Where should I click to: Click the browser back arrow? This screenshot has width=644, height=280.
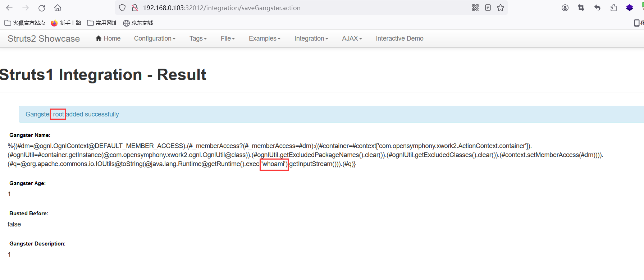tap(9, 8)
